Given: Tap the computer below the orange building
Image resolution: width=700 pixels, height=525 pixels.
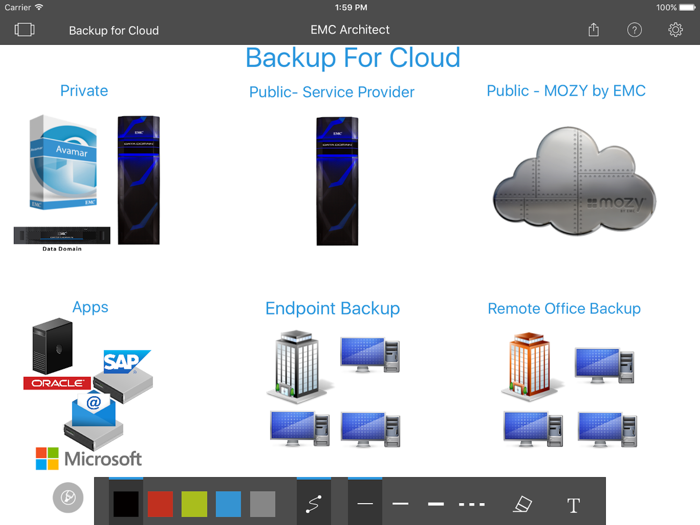Looking at the screenshot, I should point(533,429).
